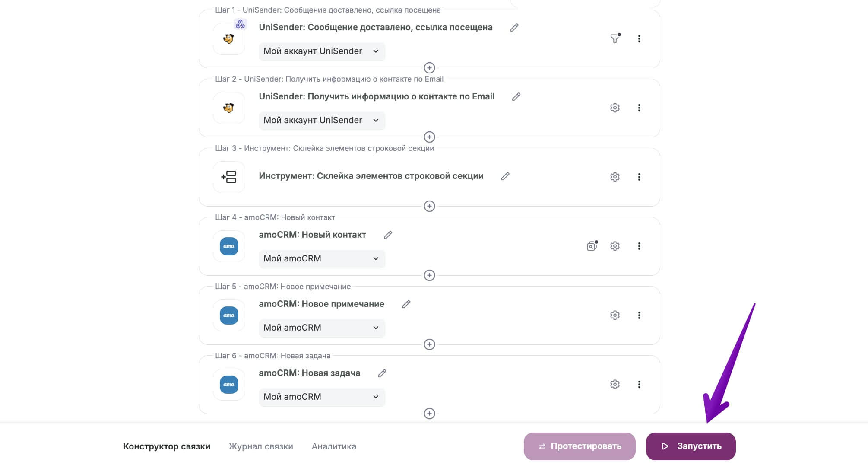
Task: Select the Конструктор связки tab
Action: [167, 446]
